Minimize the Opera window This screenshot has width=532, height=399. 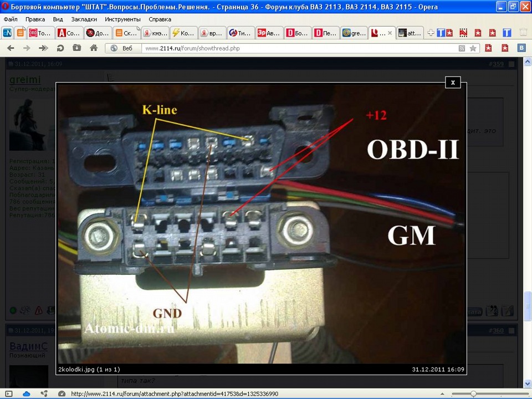click(501, 7)
